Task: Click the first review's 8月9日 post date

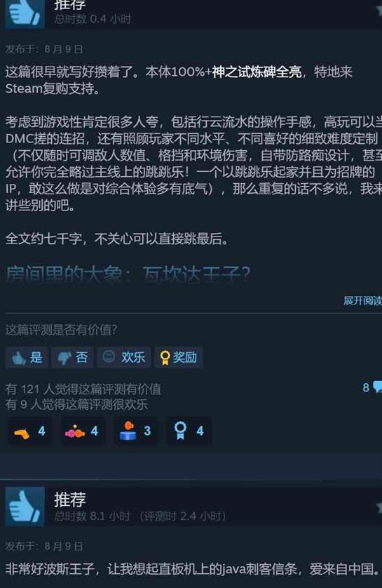Action: click(x=64, y=49)
